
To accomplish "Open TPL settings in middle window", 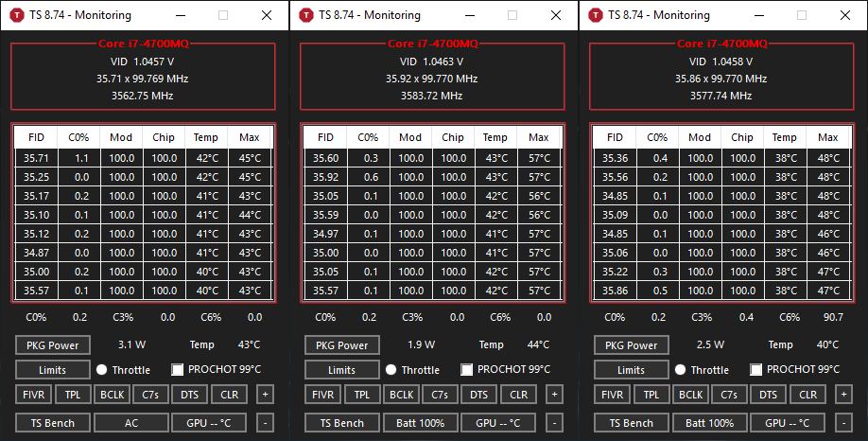I will (362, 395).
